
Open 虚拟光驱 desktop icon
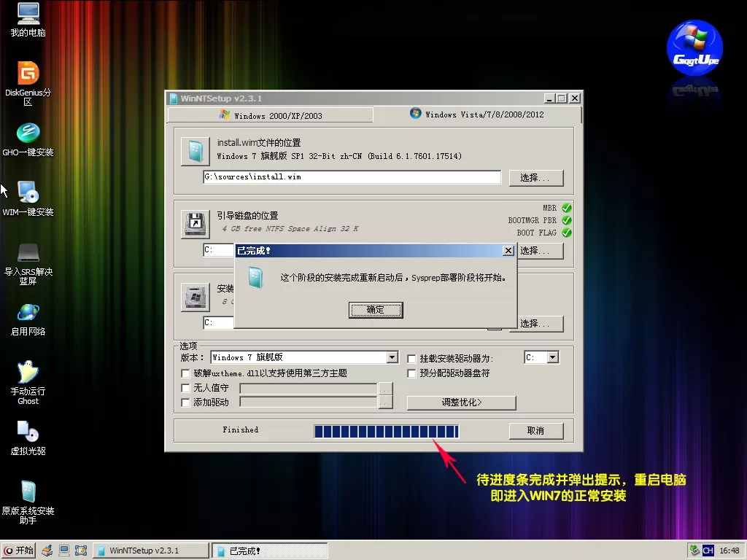coord(28,432)
